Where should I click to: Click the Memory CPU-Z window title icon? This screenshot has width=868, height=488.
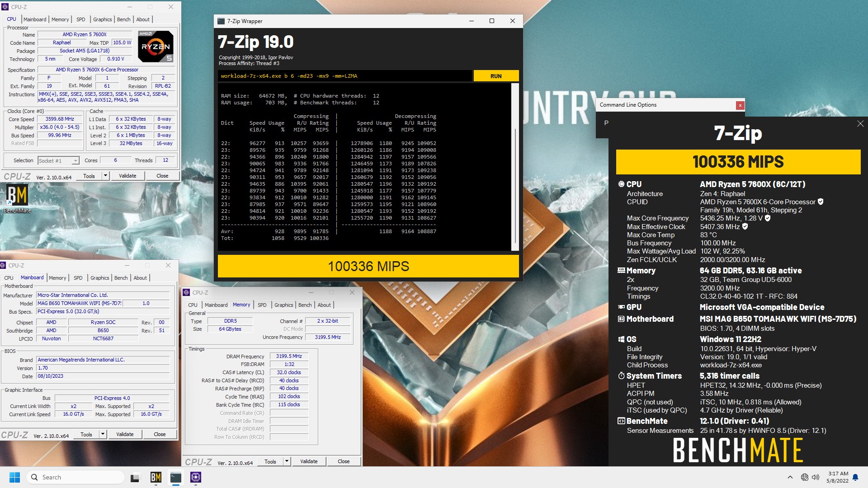[187, 293]
